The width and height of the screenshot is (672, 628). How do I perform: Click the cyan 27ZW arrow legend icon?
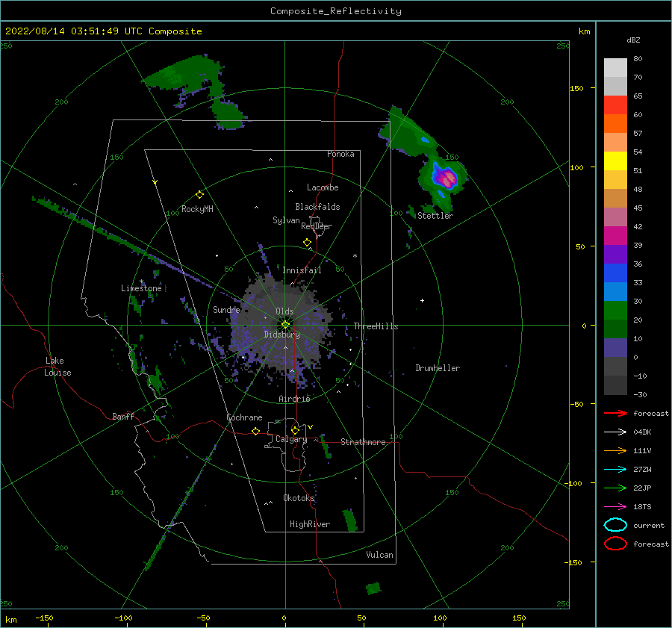(x=615, y=470)
